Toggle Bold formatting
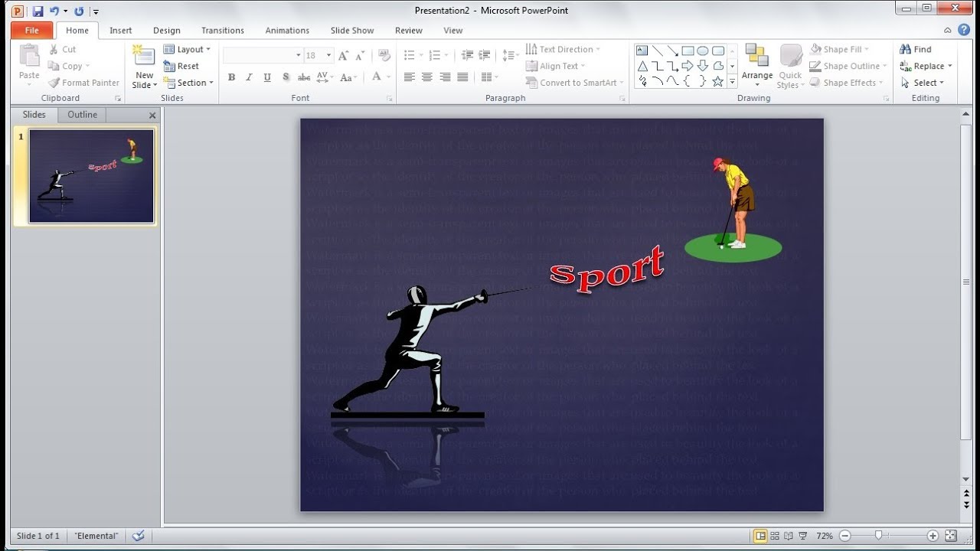This screenshot has height=551, width=980. [231, 77]
